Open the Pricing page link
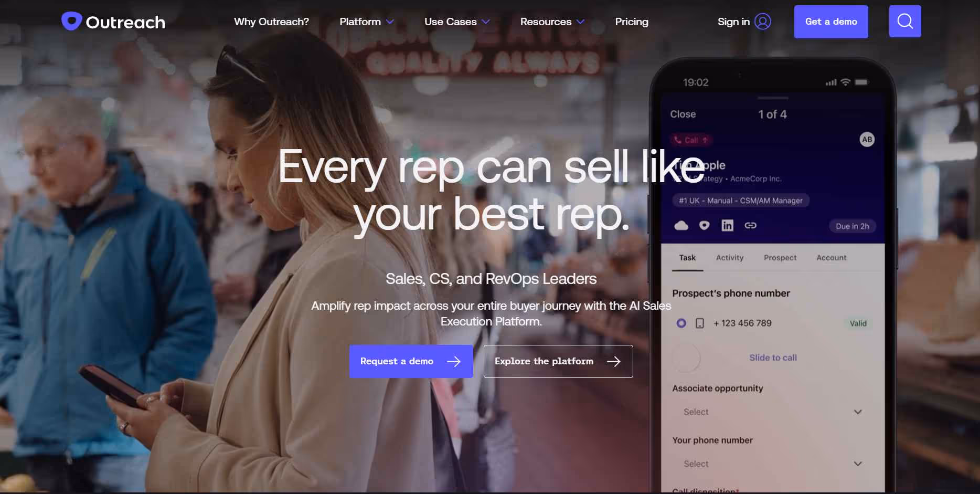The height and width of the screenshot is (494, 980). tap(632, 22)
